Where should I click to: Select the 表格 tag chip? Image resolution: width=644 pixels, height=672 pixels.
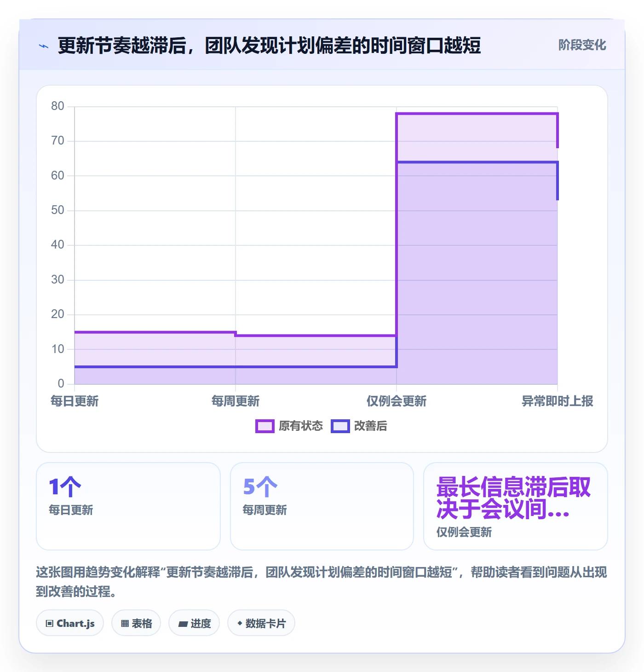pos(136,623)
